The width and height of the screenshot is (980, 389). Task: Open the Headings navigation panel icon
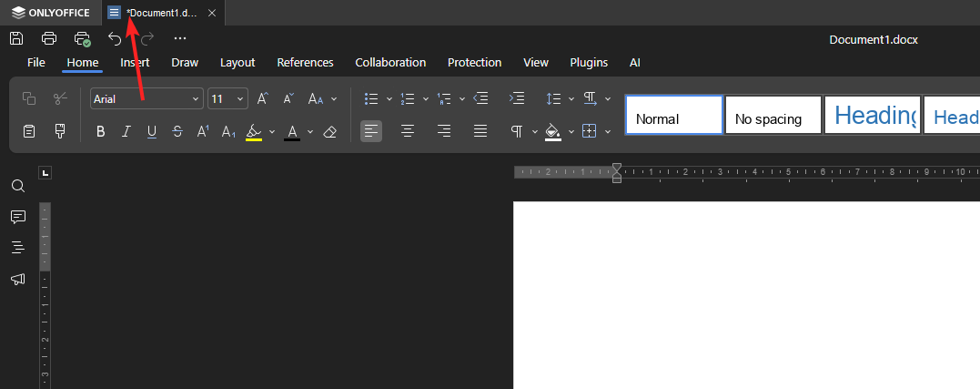click(17, 248)
